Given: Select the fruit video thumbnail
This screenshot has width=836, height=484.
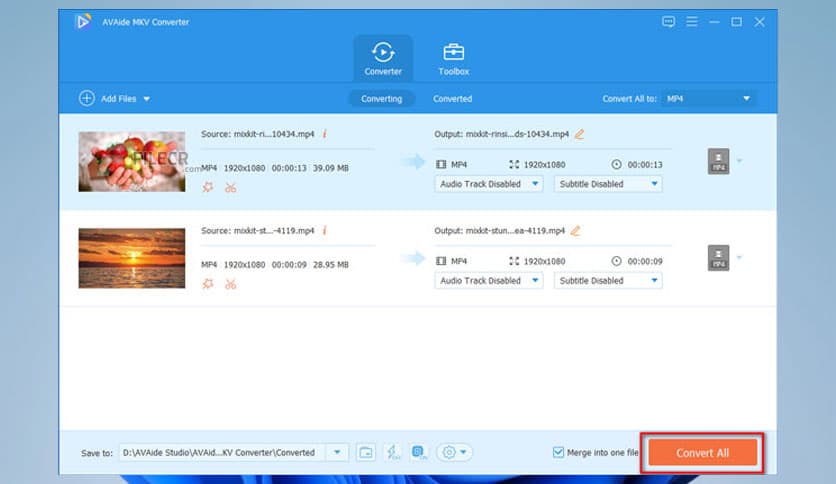Looking at the screenshot, I should [132, 162].
